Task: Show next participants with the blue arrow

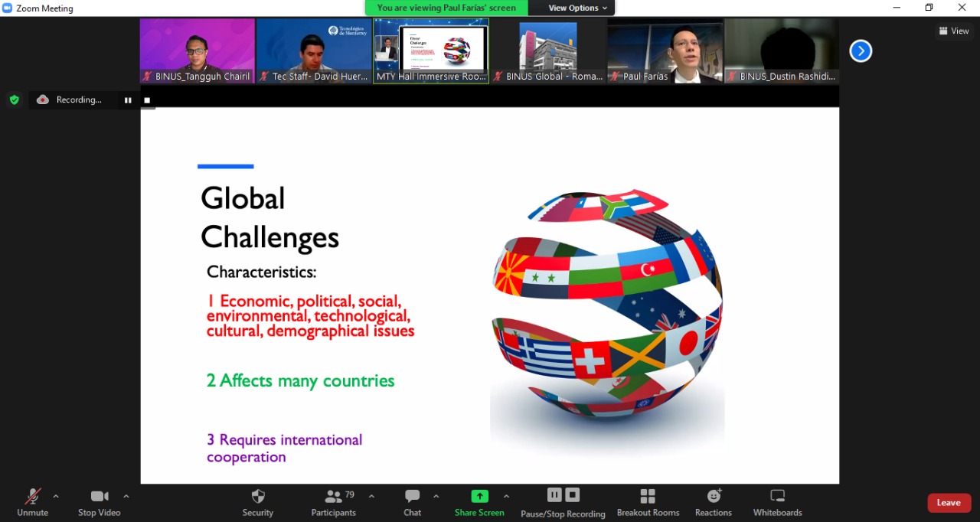Action: tap(861, 51)
